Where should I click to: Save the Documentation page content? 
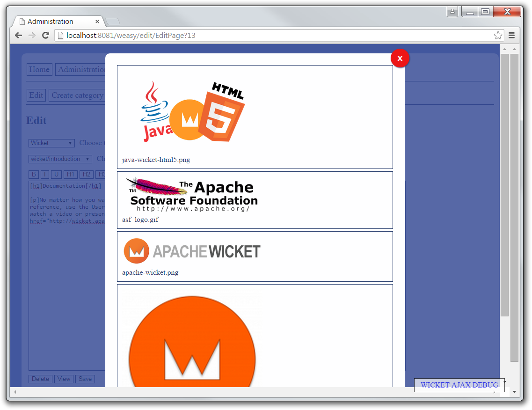(x=85, y=379)
